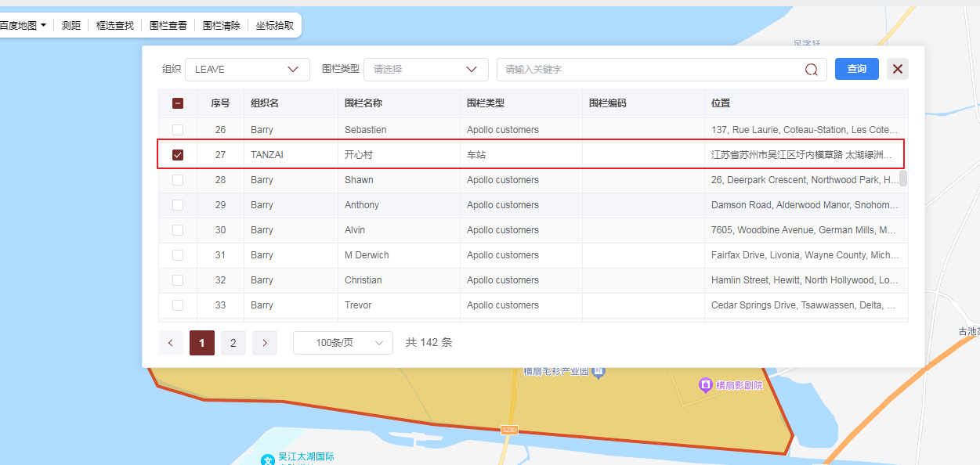
Task: Select the 框选查找 toolbar item
Action: 115,25
